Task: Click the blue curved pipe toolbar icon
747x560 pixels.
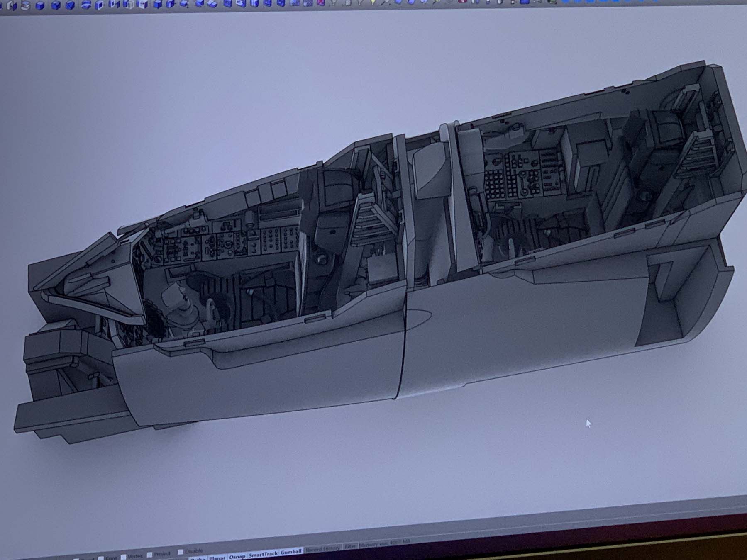Action: [x=86, y=5]
